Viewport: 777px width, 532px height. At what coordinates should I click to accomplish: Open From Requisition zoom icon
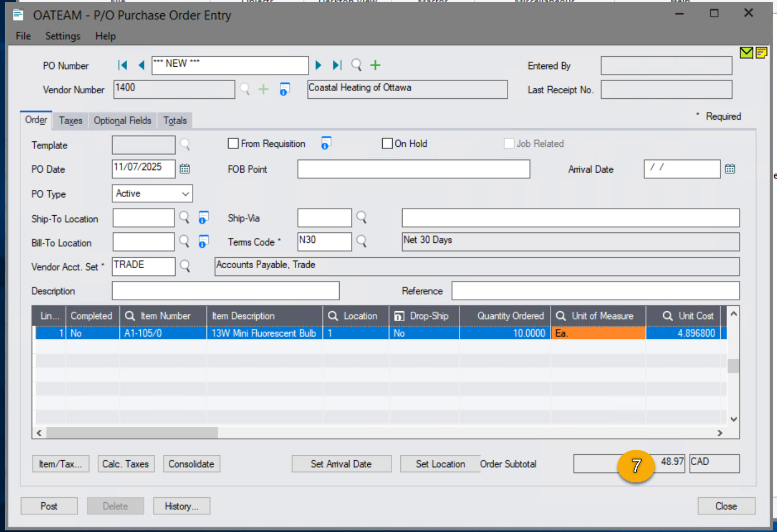[x=326, y=143]
